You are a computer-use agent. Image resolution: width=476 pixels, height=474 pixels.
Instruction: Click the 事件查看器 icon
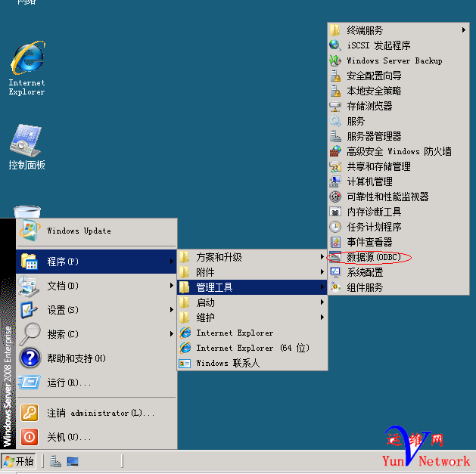[x=335, y=242]
